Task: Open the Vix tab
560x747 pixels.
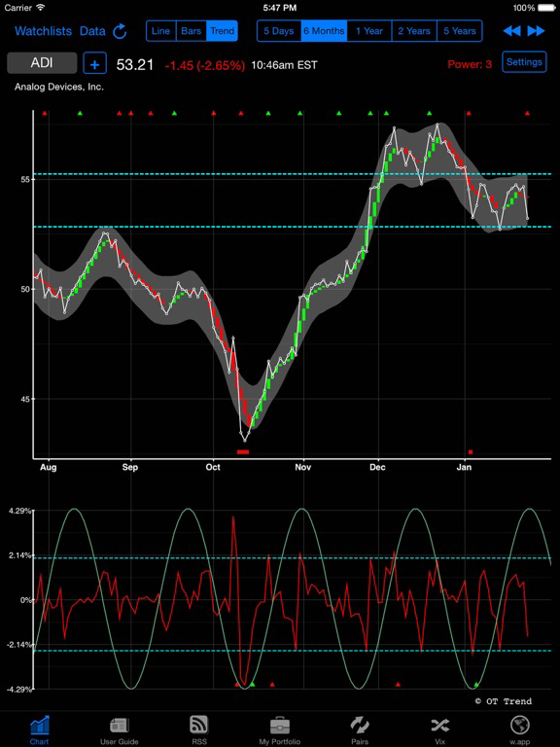Action: 439,729
